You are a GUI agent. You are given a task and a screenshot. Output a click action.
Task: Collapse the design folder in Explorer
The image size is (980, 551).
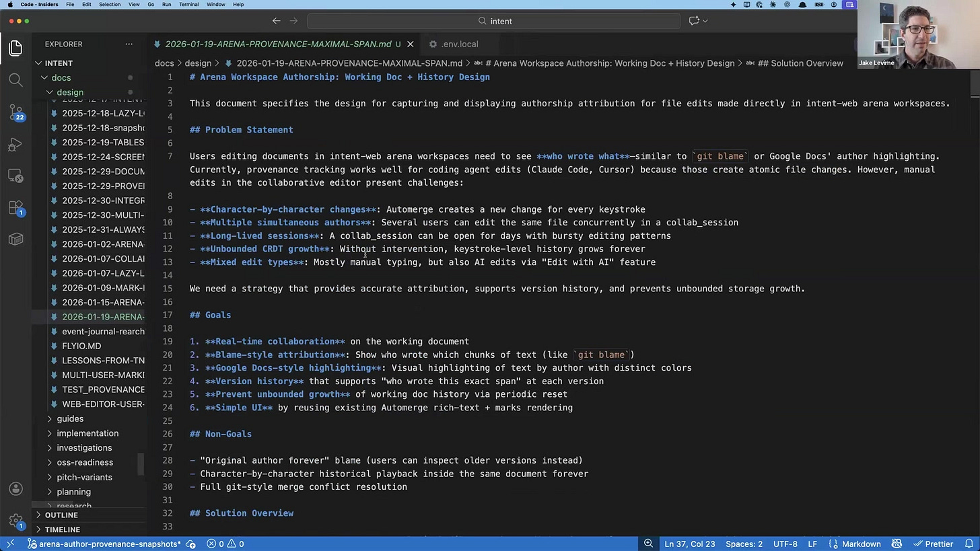tap(70, 92)
